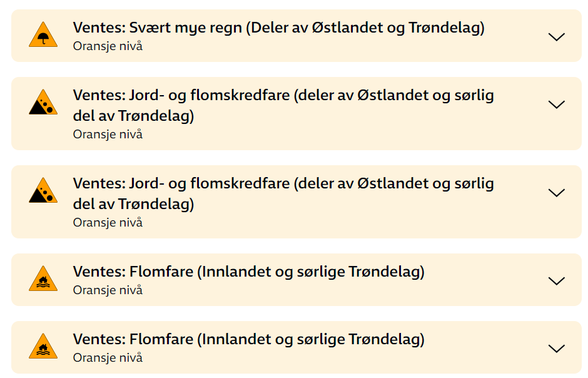Click 'Oransje nivå' under first landslide warning
Viewport: 588px width, 378px height.
[108, 135]
